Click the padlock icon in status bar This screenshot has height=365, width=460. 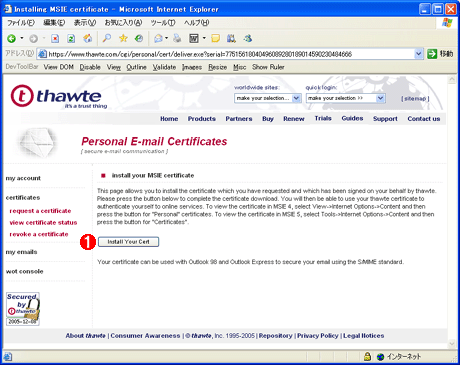pos(367,357)
